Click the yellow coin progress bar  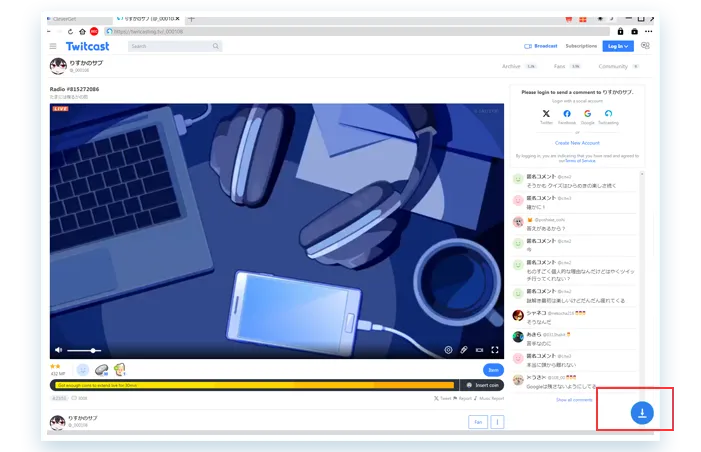tap(254, 385)
